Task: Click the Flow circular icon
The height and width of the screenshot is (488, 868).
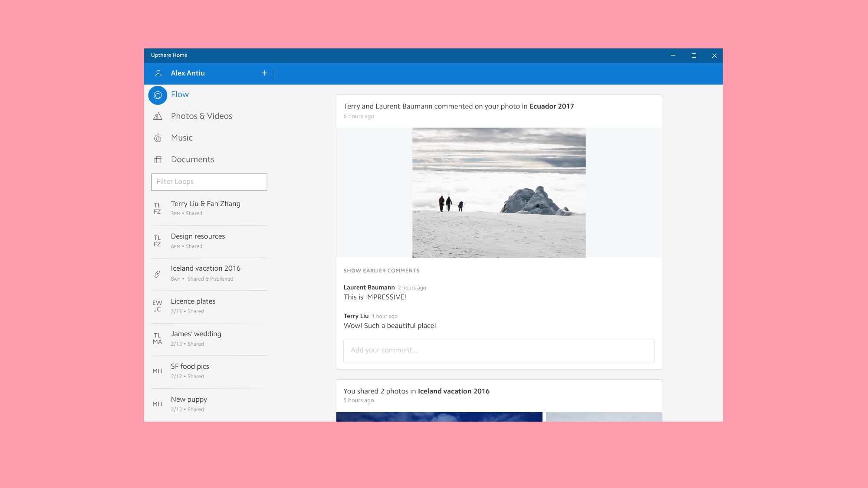Action: tap(158, 95)
